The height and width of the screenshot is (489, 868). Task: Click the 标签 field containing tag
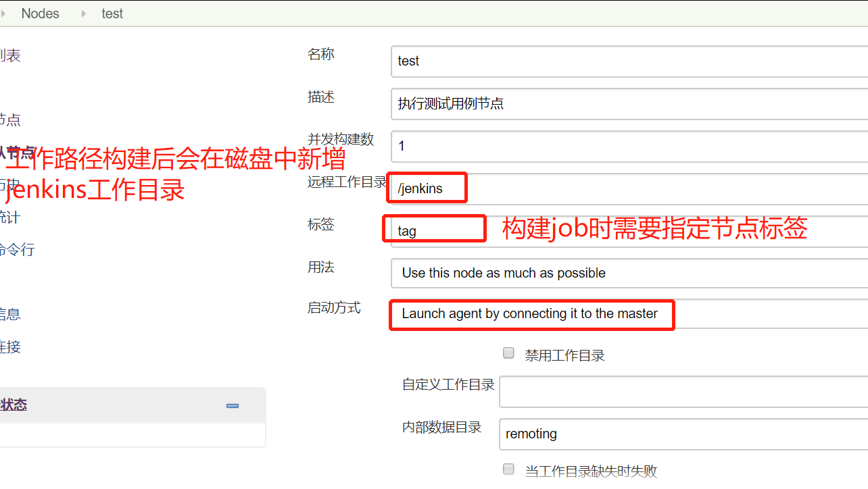point(629,231)
